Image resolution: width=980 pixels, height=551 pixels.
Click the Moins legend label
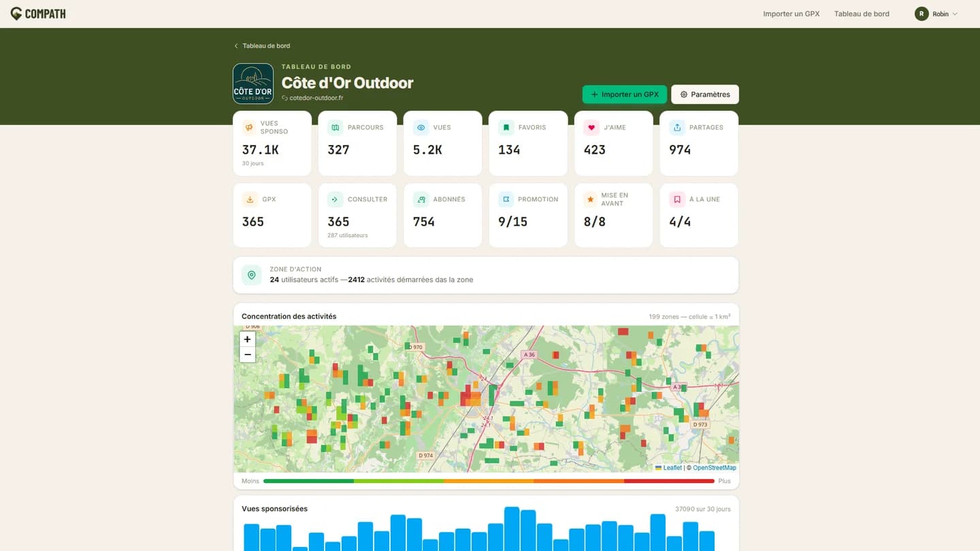250,481
